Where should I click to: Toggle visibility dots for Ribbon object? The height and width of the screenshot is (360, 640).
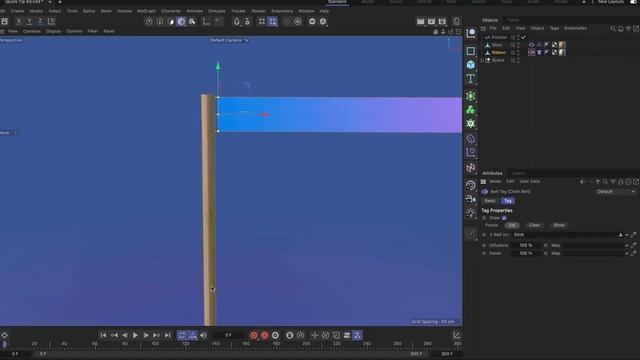(518, 52)
